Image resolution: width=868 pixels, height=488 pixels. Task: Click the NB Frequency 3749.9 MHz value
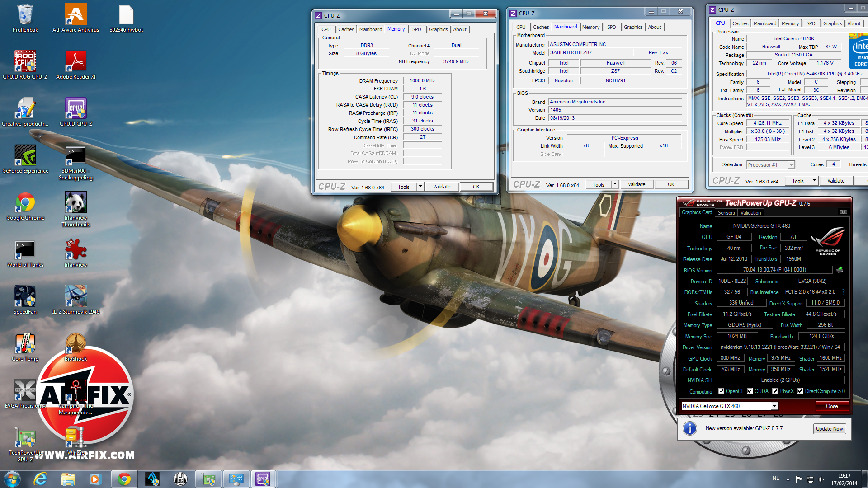456,62
